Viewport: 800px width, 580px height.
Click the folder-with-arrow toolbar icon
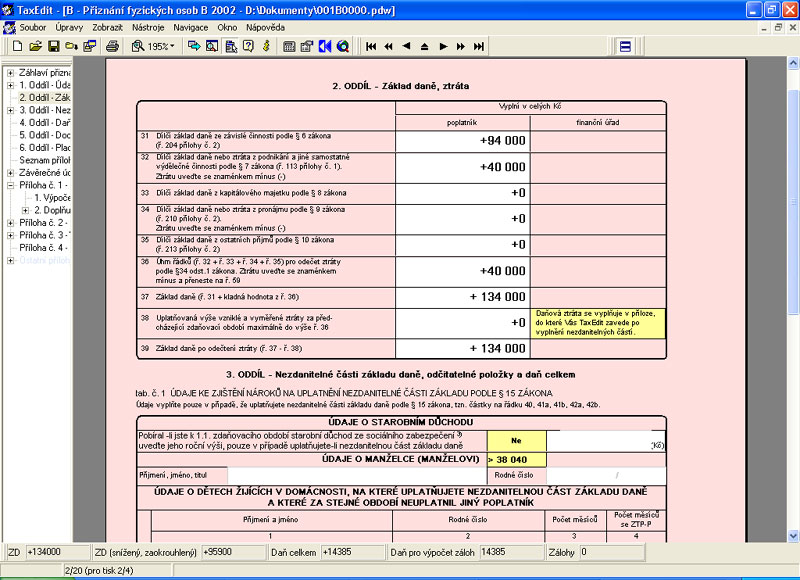coord(71,46)
